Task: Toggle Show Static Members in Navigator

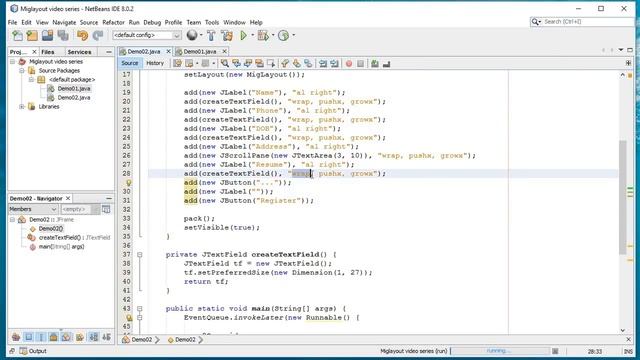Action: click(41, 337)
